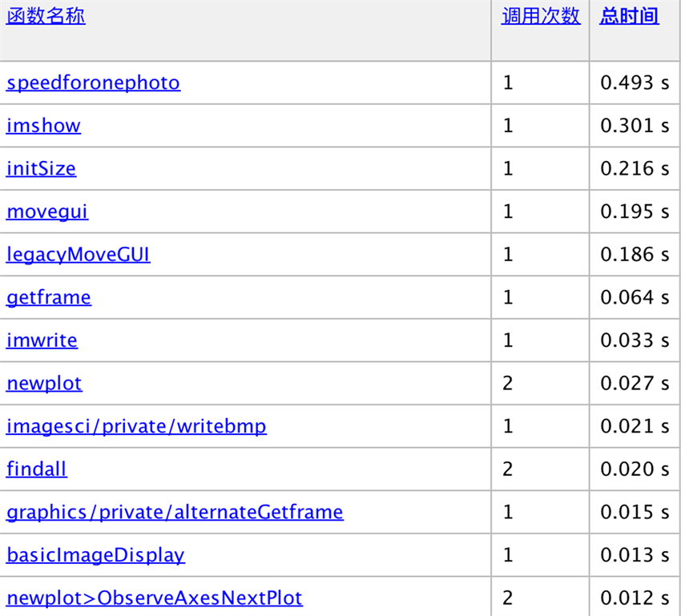The width and height of the screenshot is (681, 616).
Task: Click the findall function link
Action: 37,469
